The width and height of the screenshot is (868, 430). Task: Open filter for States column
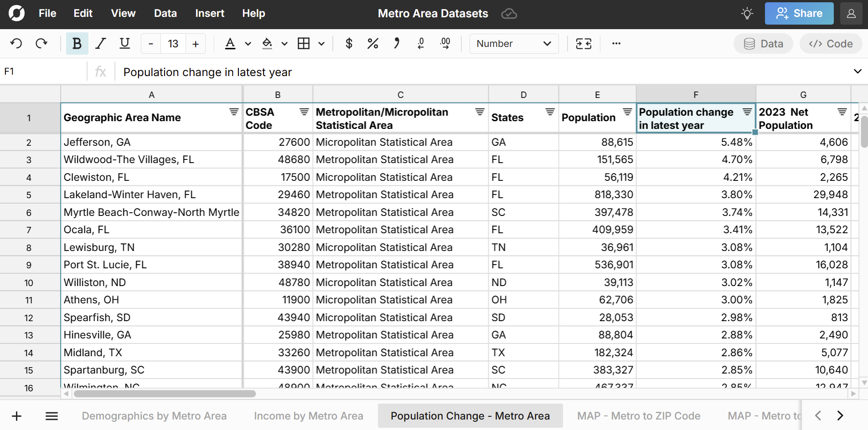pyautogui.click(x=550, y=112)
